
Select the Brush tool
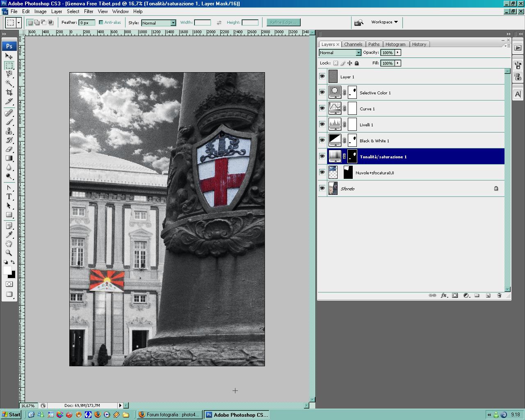point(9,122)
